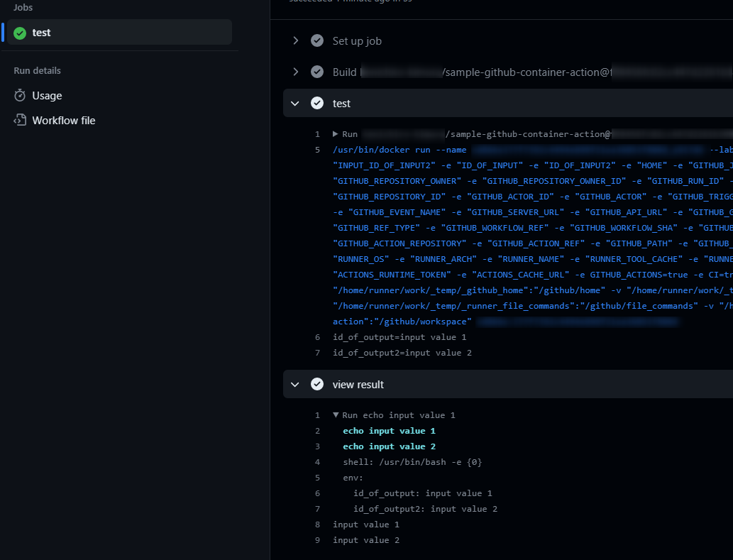This screenshot has height=560, width=733.
Task: Click check icon beside Build step
Action: [x=317, y=72]
